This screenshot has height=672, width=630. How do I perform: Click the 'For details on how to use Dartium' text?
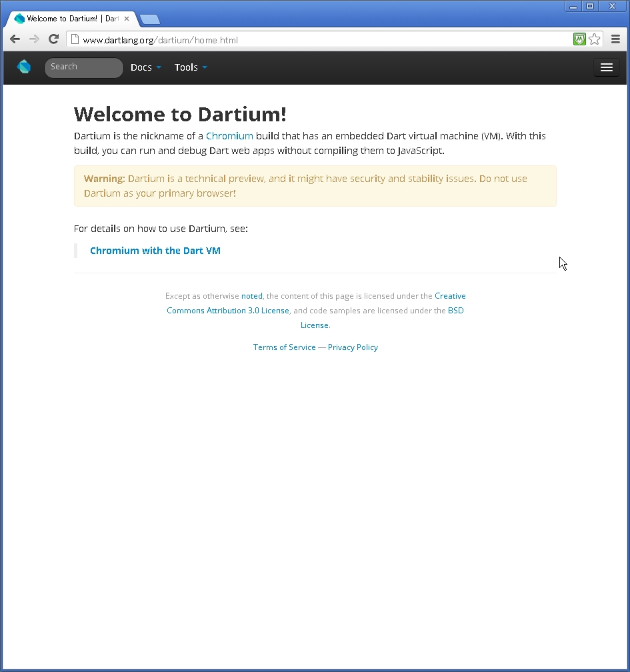coord(161,229)
